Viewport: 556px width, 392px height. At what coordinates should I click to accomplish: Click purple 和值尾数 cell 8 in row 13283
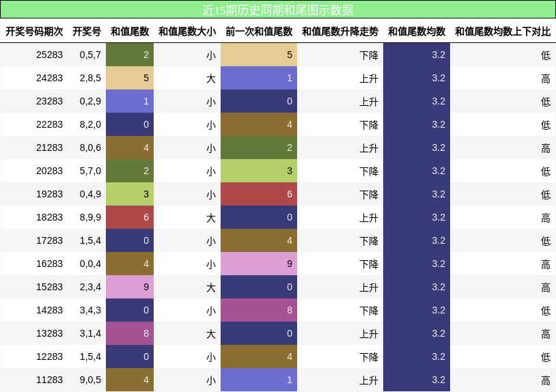(130, 333)
